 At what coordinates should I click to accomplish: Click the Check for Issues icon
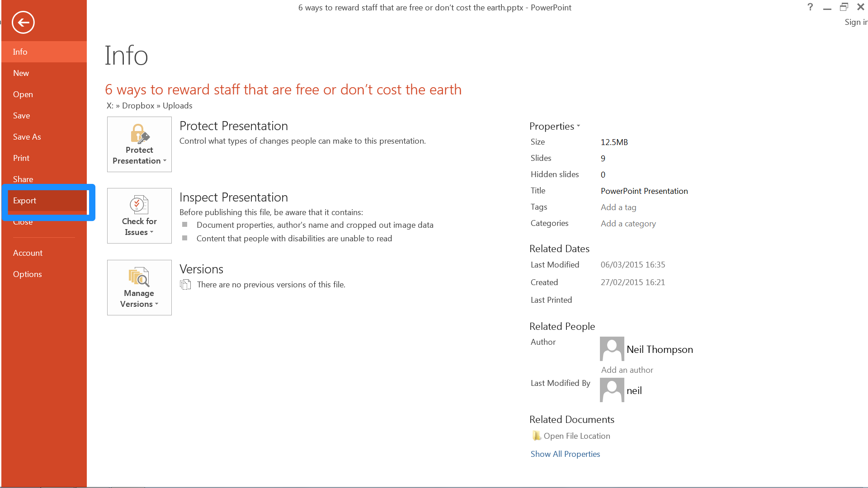(139, 216)
